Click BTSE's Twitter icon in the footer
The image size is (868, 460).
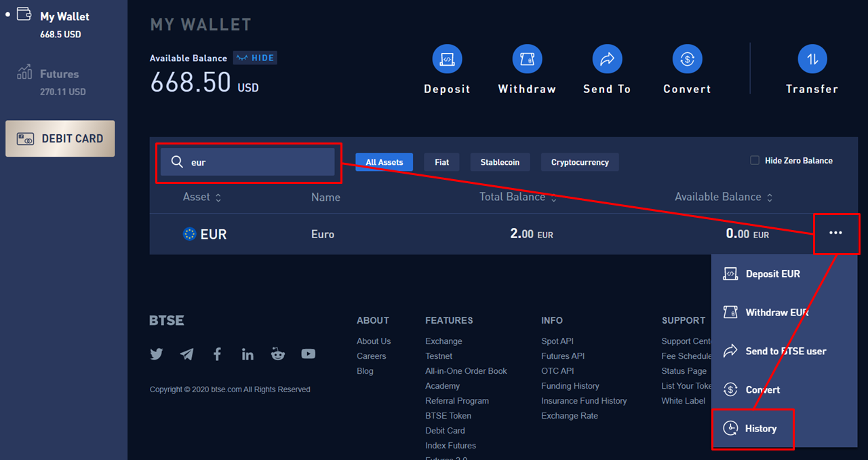(x=156, y=353)
